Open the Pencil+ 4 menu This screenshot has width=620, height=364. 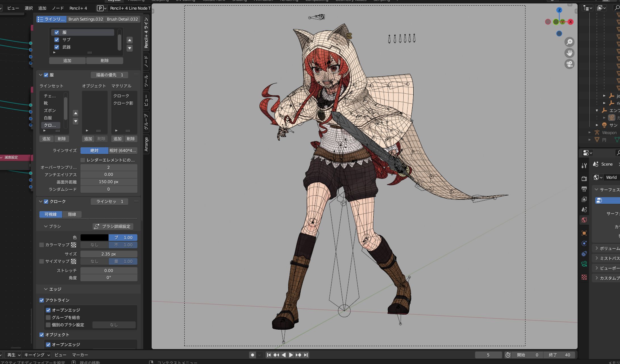click(78, 8)
